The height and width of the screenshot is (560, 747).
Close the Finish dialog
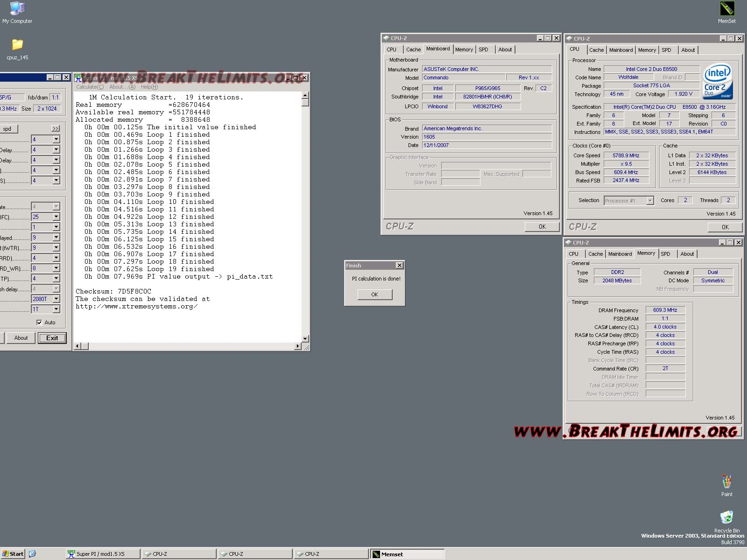point(399,266)
